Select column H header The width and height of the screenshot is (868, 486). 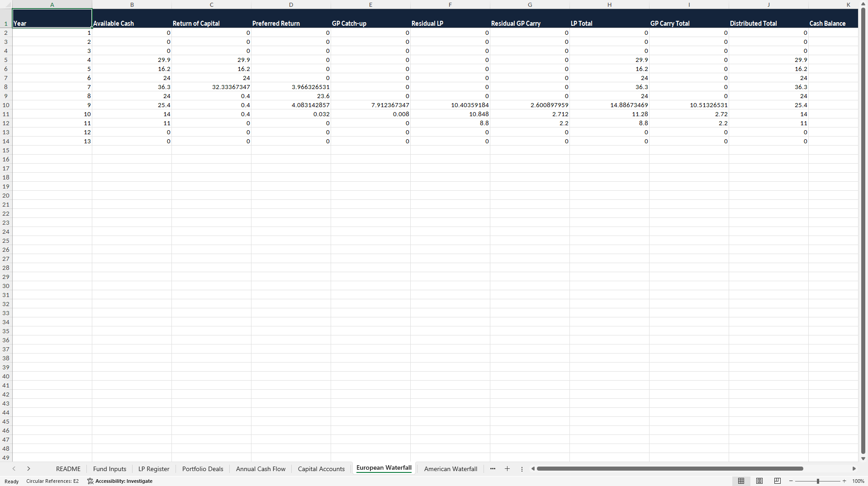[609, 5]
